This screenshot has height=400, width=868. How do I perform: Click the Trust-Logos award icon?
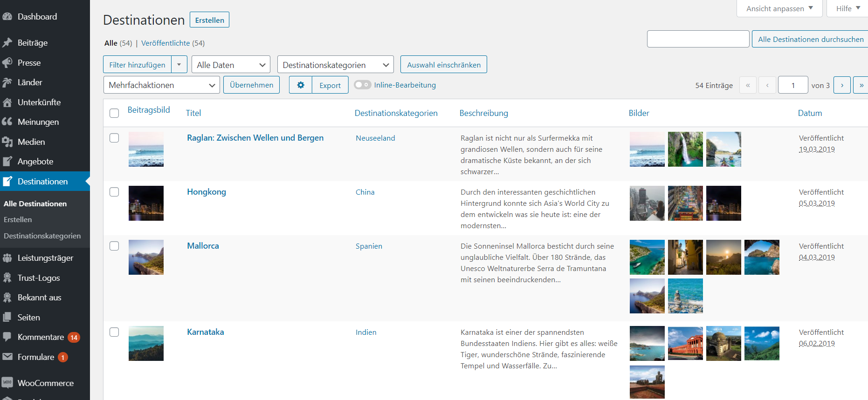coord(7,278)
